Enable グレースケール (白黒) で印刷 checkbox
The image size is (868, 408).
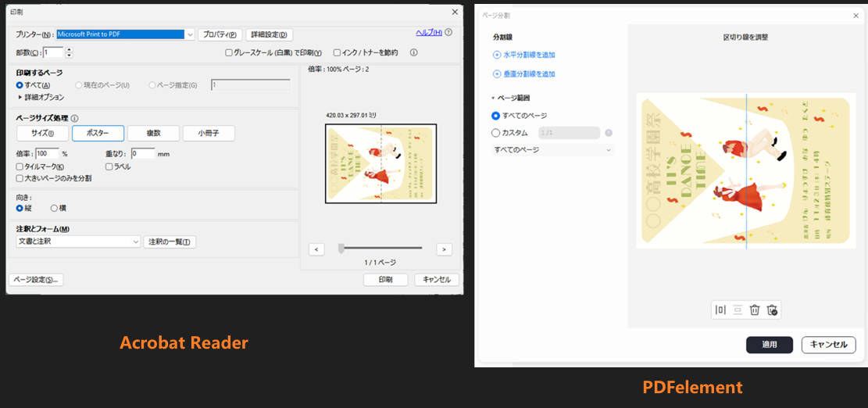tap(229, 53)
